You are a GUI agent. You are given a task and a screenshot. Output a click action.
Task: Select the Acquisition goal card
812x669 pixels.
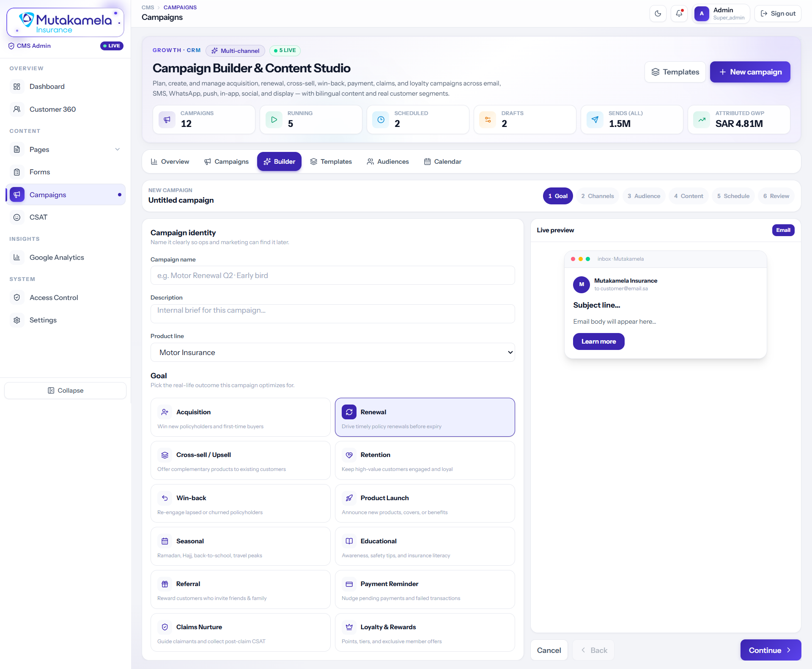click(x=241, y=417)
